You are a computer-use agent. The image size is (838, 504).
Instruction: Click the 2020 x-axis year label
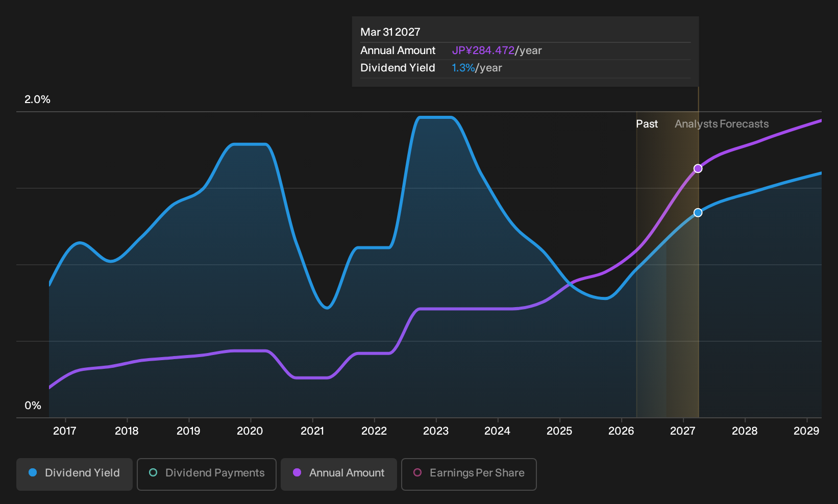click(x=250, y=431)
